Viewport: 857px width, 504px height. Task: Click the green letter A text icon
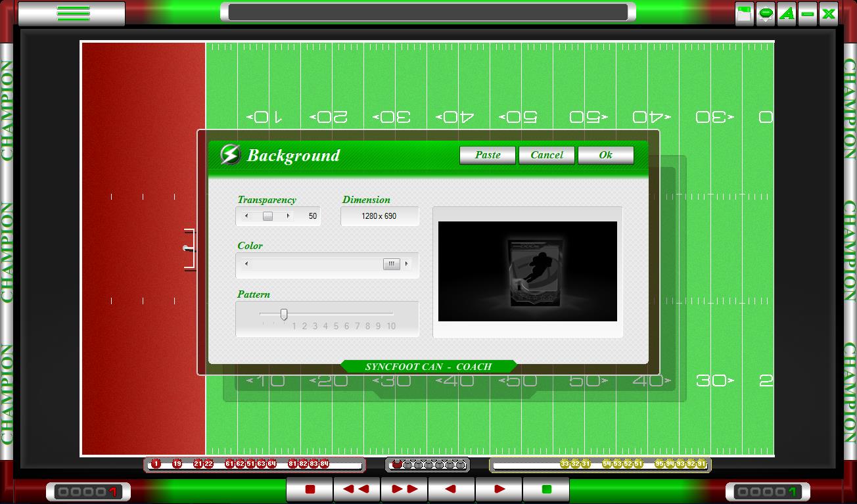pos(787,14)
